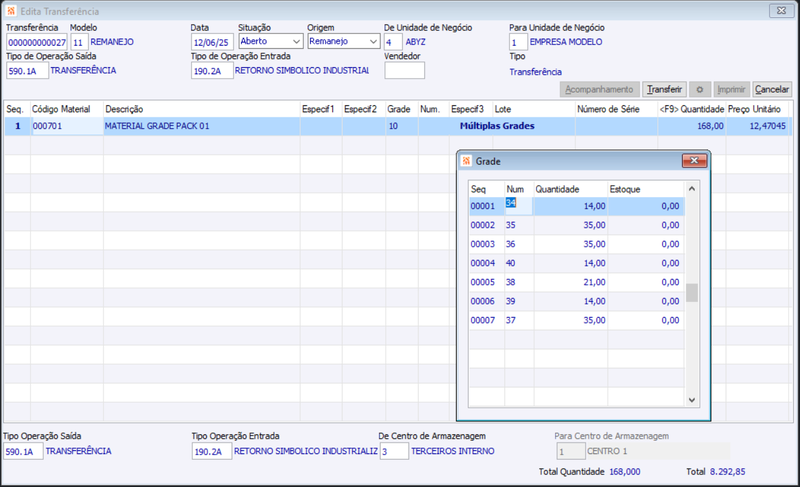This screenshot has height=487, width=800.
Task: Click the Imprimir button
Action: [731, 89]
